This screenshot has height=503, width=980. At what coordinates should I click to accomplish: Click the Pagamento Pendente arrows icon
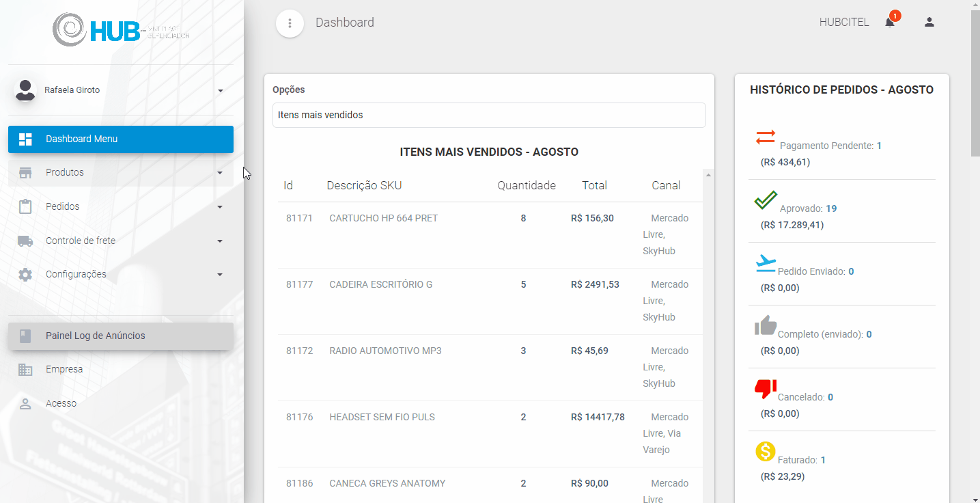[766, 137]
